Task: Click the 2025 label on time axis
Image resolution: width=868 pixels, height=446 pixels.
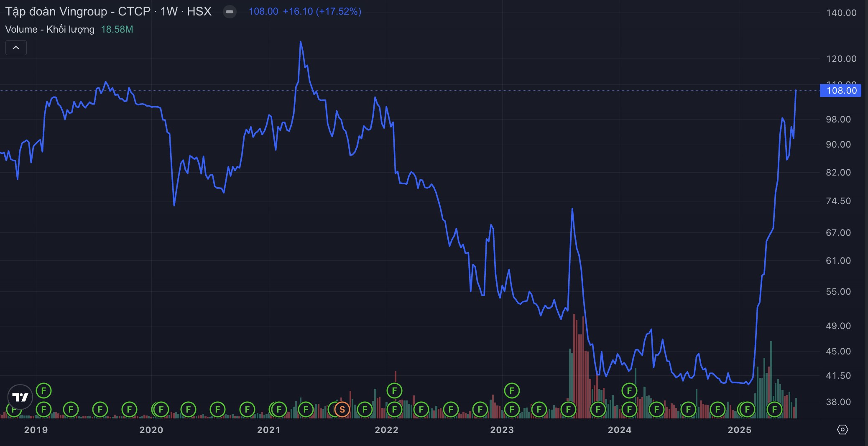Action: point(739,430)
